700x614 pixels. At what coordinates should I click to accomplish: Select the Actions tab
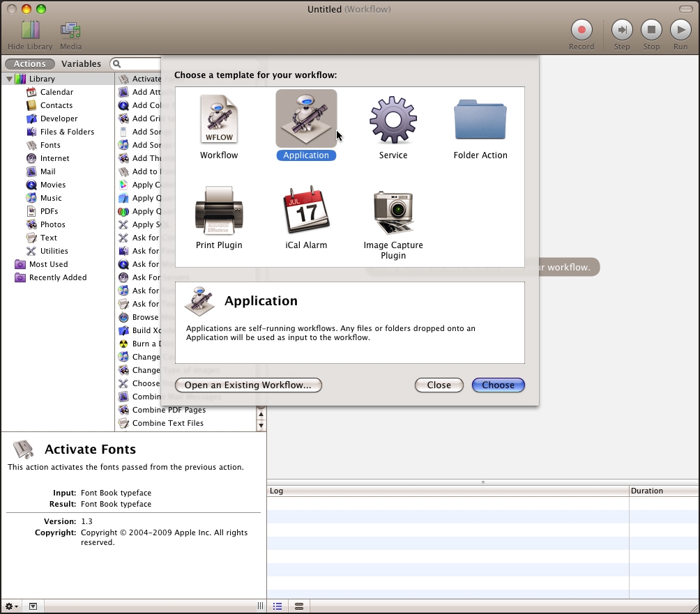pyautogui.click(x=30, y=64)
